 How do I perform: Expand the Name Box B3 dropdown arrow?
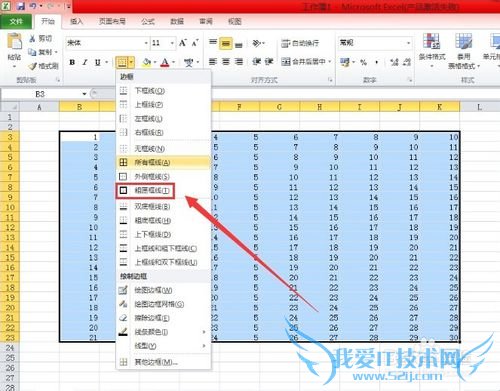[84, 94]
